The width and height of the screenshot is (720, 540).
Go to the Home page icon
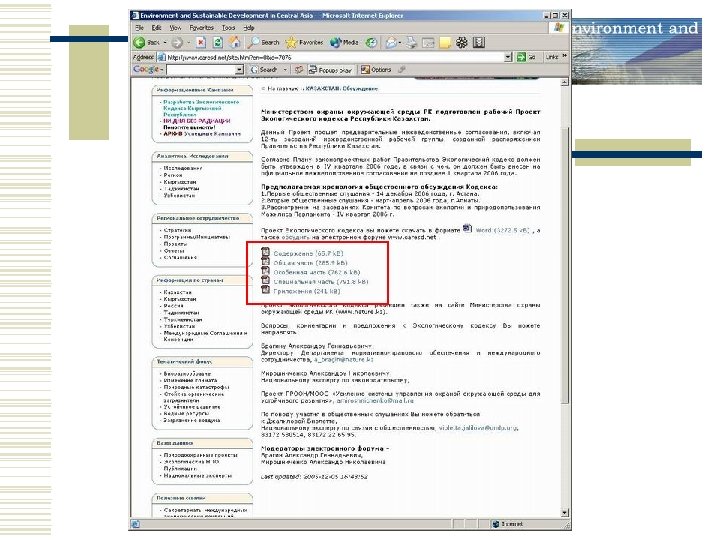click(x=235, y=43)
